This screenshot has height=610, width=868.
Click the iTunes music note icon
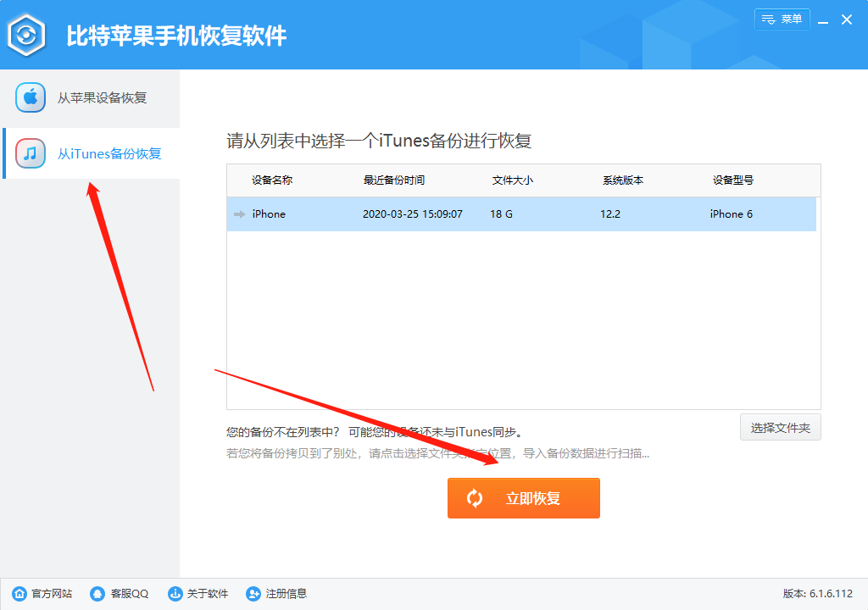pyautogui.click(x=31, y=153)
